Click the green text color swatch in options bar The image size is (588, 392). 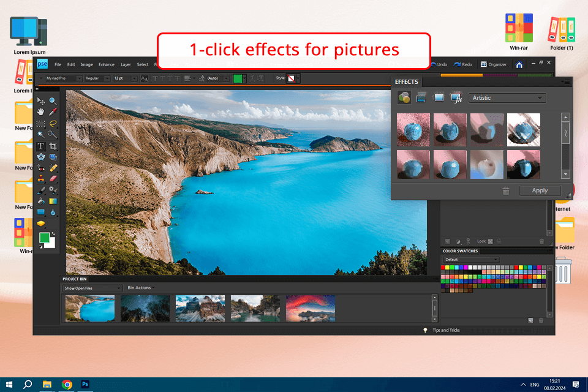tap(238, 78)
